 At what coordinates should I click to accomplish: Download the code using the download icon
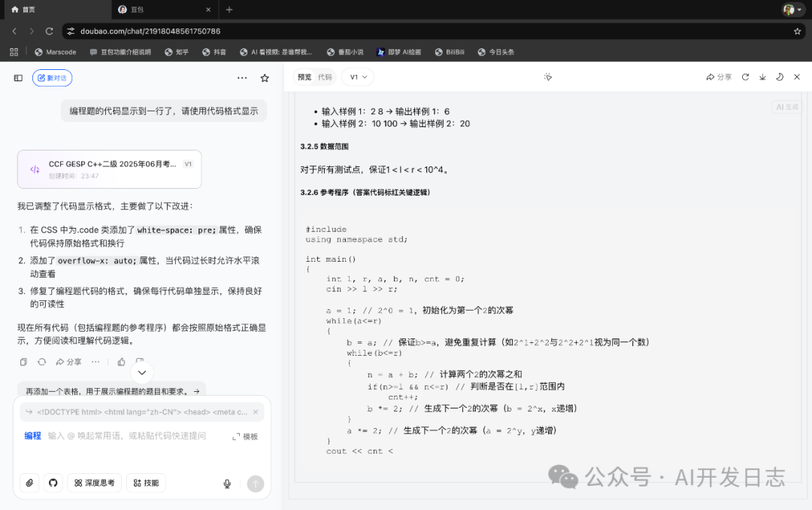pos(762,77)
